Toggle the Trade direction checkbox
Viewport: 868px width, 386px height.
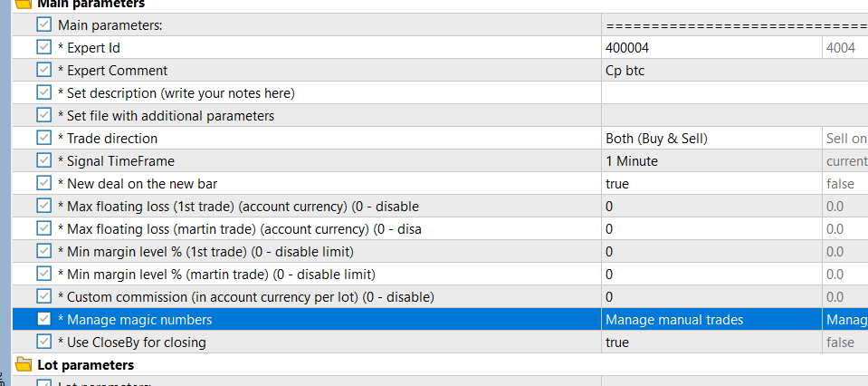pos(44,138)
